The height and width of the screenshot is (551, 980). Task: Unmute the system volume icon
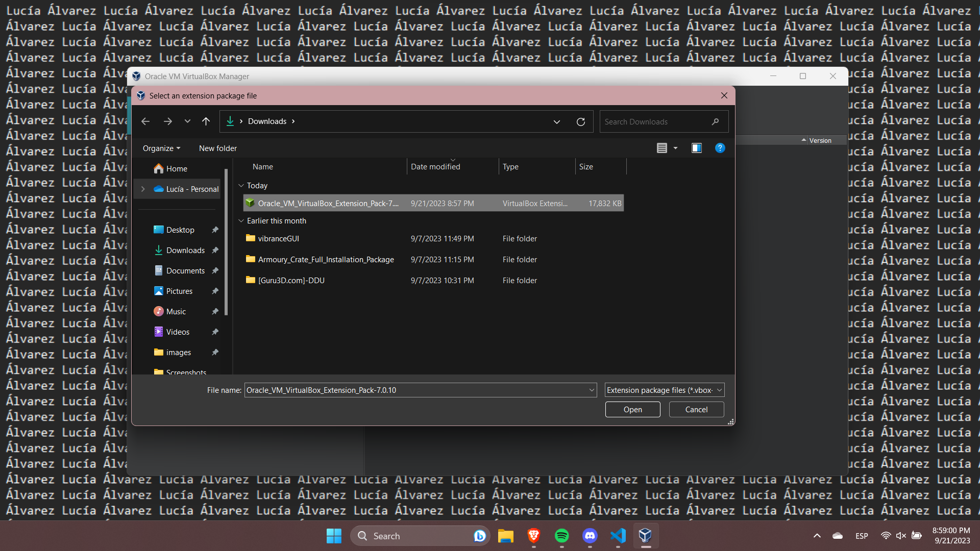900,536
